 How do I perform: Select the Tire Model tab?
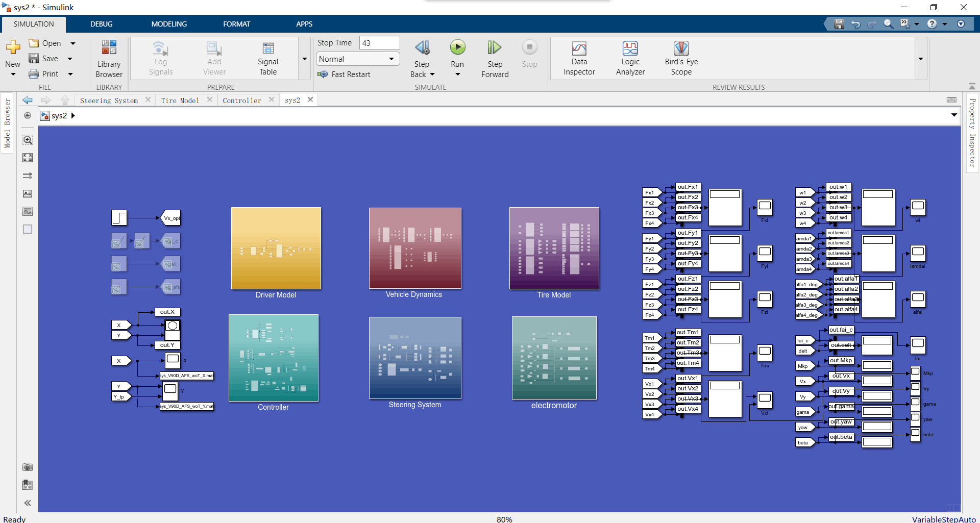point(180,101)
